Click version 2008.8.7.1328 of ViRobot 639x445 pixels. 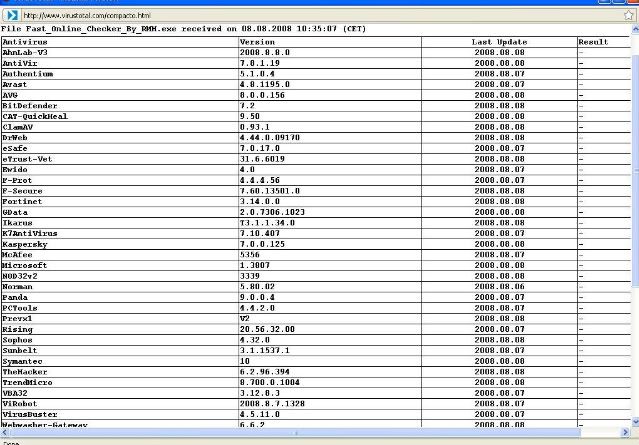[x=272, y=404]
